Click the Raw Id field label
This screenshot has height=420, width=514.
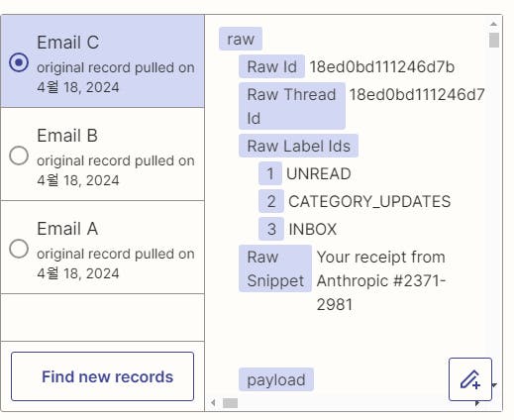pos(271,66)
